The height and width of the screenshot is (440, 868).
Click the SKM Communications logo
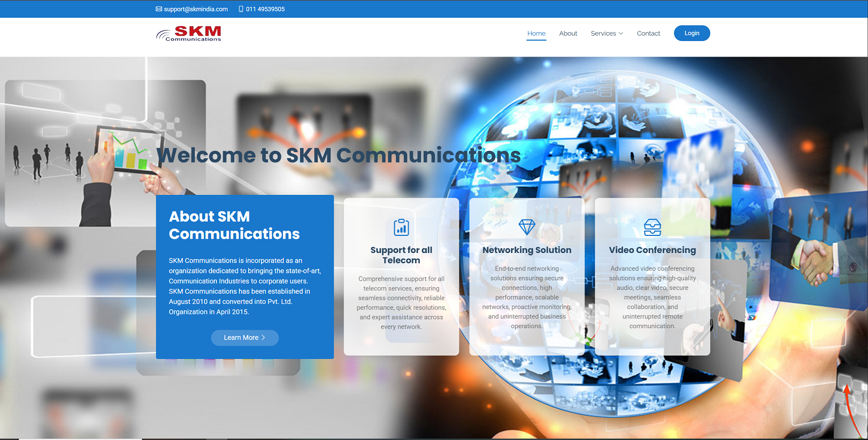(x=189, y=34)
